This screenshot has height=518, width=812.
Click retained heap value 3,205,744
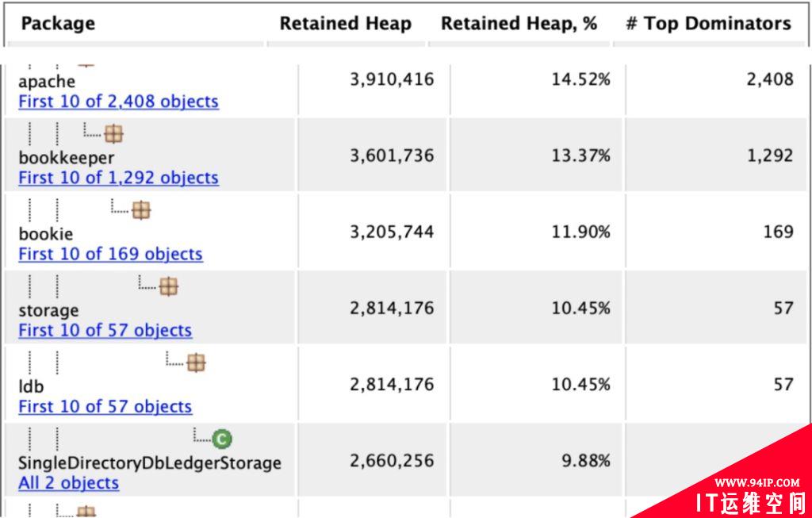tap(392, 232)
